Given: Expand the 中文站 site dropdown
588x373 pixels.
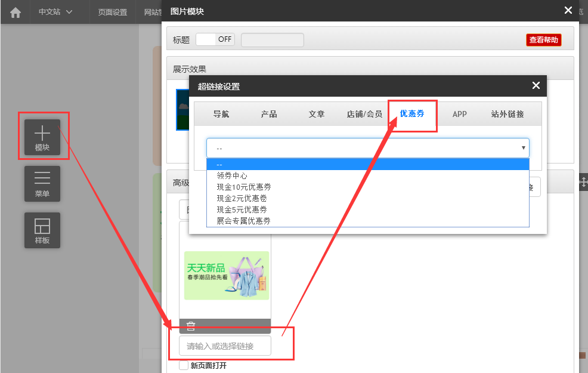Looking at the screenshot, I should 55,12.
